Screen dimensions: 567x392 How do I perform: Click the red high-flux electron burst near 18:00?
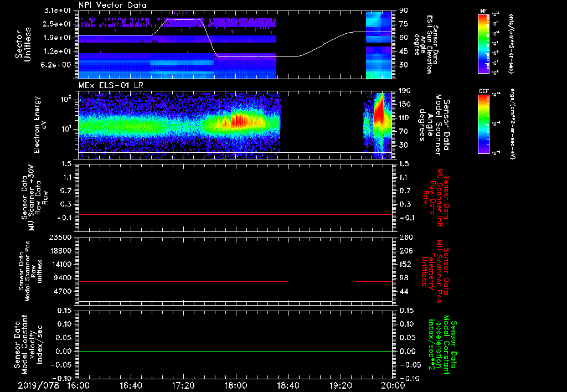click(x=239, y=121)
